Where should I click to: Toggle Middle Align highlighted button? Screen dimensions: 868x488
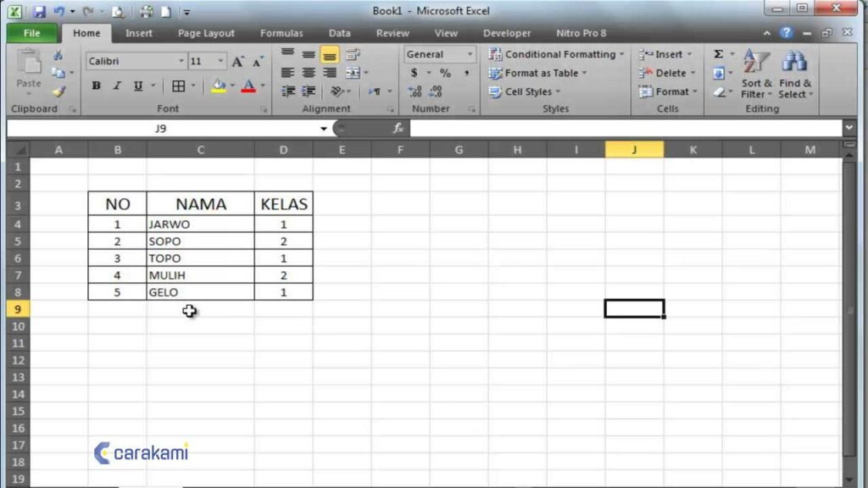[330, 54]
